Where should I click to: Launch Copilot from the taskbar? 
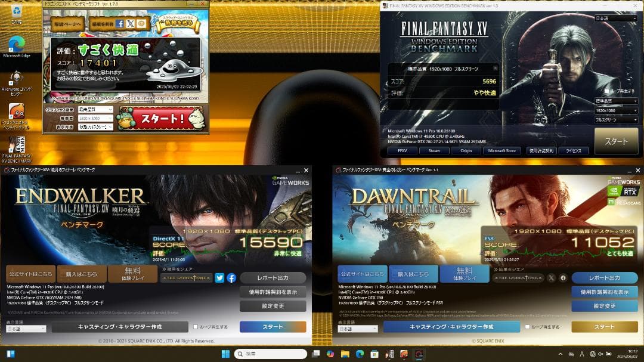(330, 354)
